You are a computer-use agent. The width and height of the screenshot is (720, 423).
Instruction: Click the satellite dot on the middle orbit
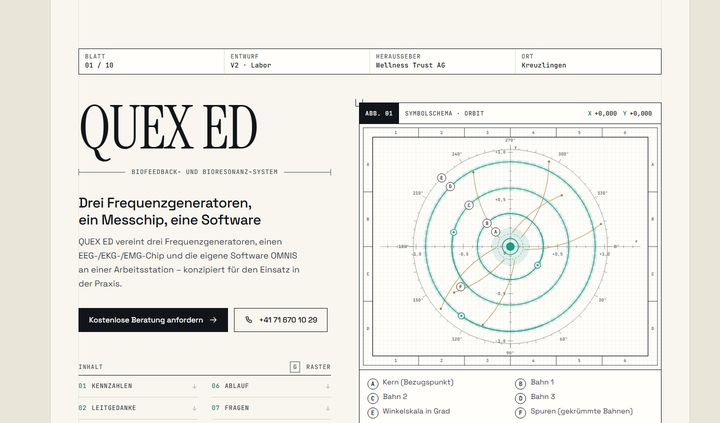point(454,232)
